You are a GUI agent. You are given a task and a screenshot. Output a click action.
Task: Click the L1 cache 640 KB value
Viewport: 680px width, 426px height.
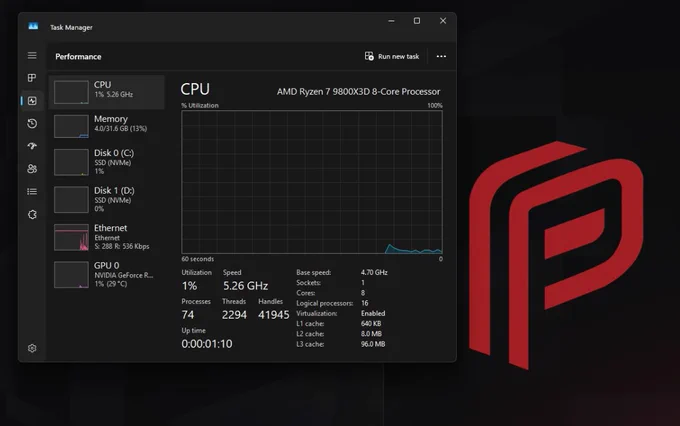click(371, 324)
